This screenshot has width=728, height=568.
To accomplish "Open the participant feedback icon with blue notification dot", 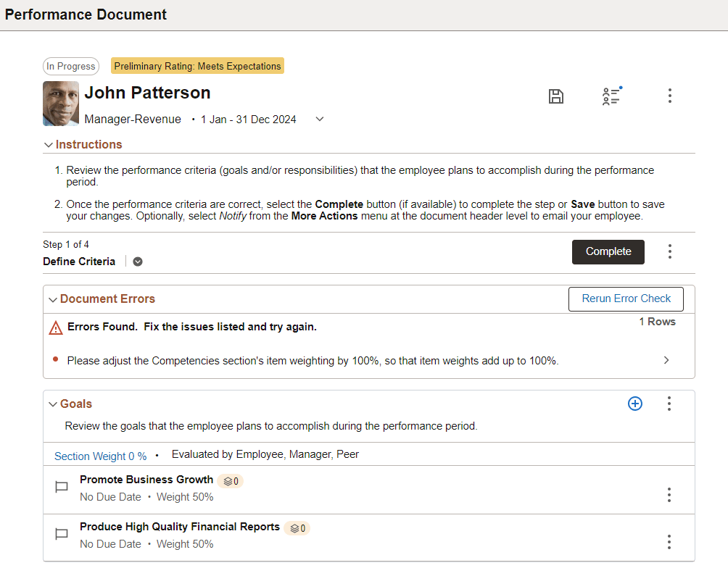I will 611,96.
